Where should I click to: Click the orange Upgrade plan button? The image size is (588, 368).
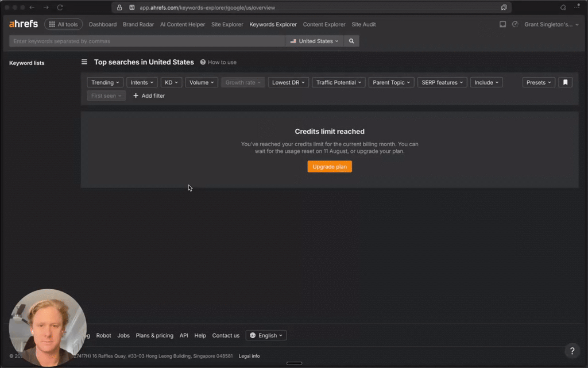point(330,167)
